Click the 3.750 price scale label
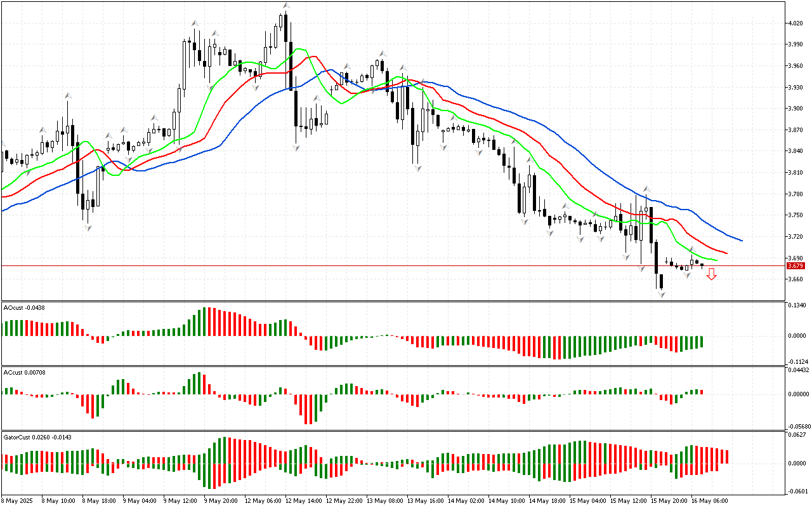 (795, 215)
